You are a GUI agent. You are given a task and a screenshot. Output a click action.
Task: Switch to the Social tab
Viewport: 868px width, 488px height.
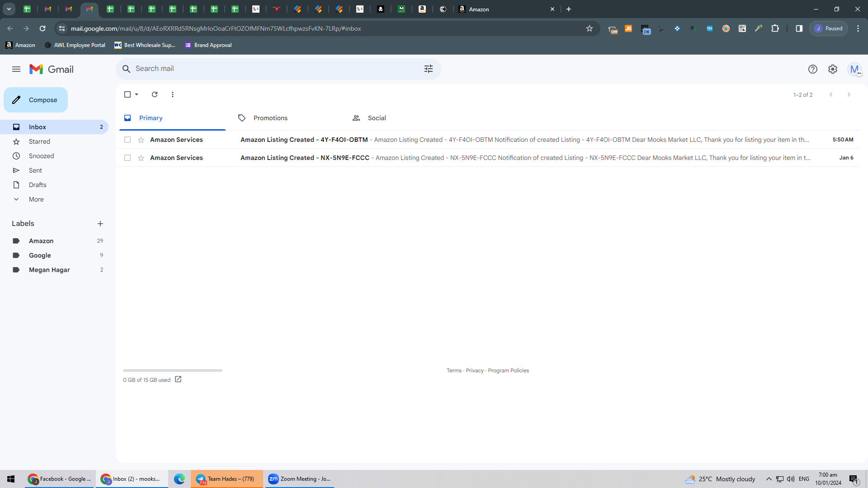pyautogui.click(x=401, y=118)
